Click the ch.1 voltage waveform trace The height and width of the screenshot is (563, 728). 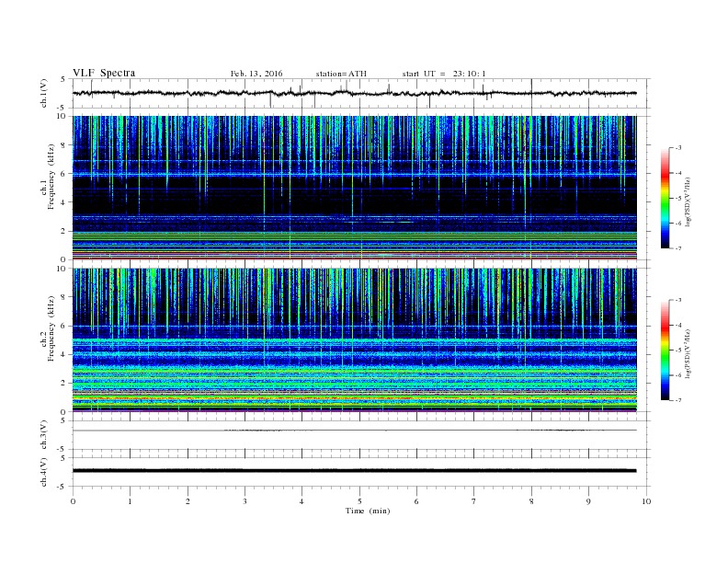354,93
